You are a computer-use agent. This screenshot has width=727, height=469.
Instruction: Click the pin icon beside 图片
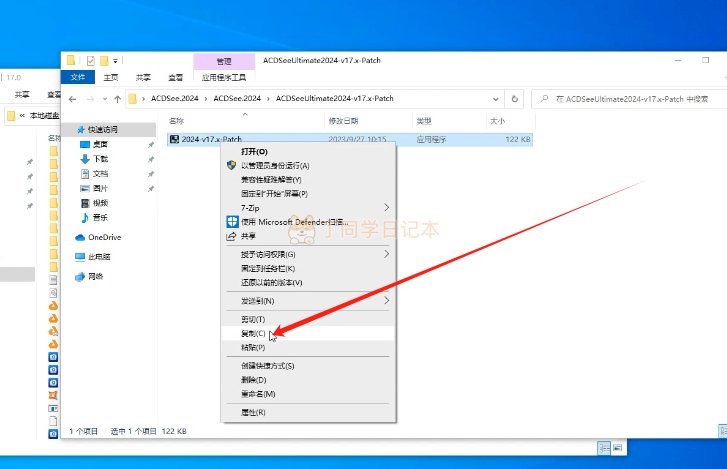[151, 189]
